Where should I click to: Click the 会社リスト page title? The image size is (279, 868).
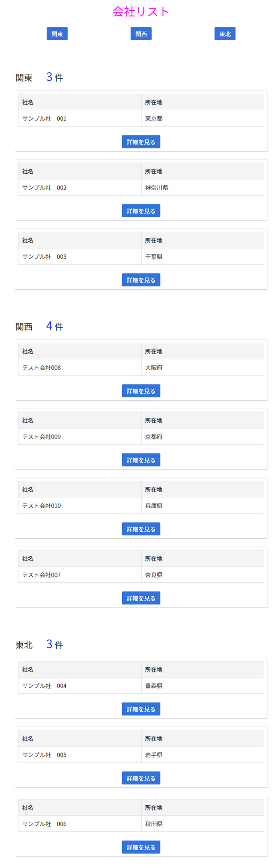pos(141,11)
